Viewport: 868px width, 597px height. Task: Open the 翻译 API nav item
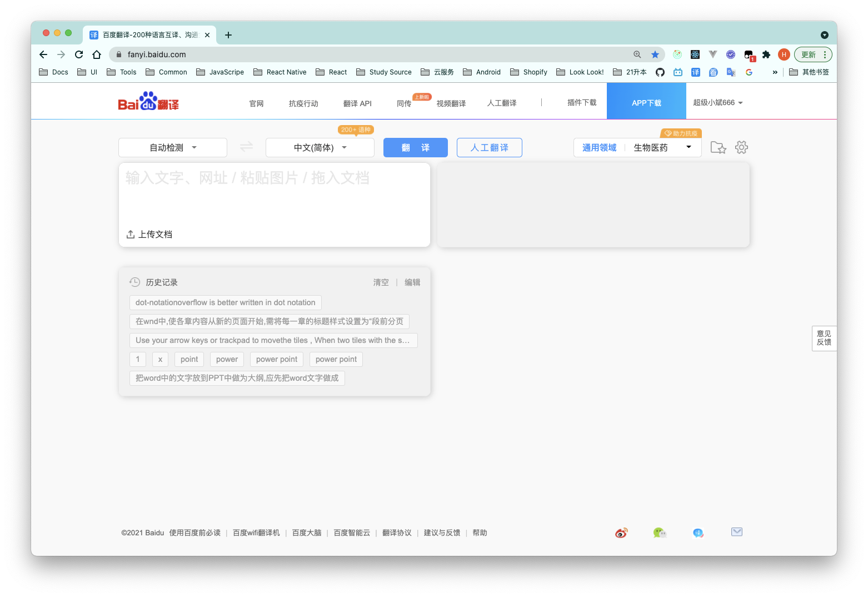(x=357, y=103)
